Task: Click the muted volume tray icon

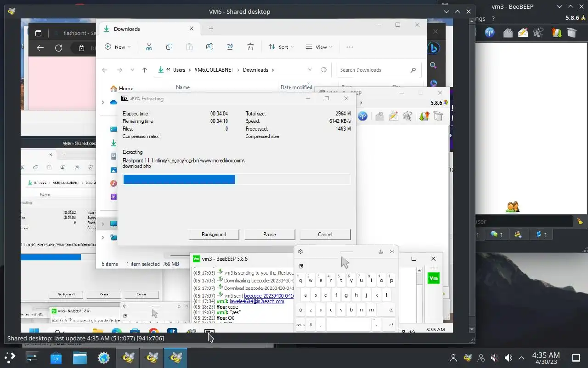Action: point(495,358)
